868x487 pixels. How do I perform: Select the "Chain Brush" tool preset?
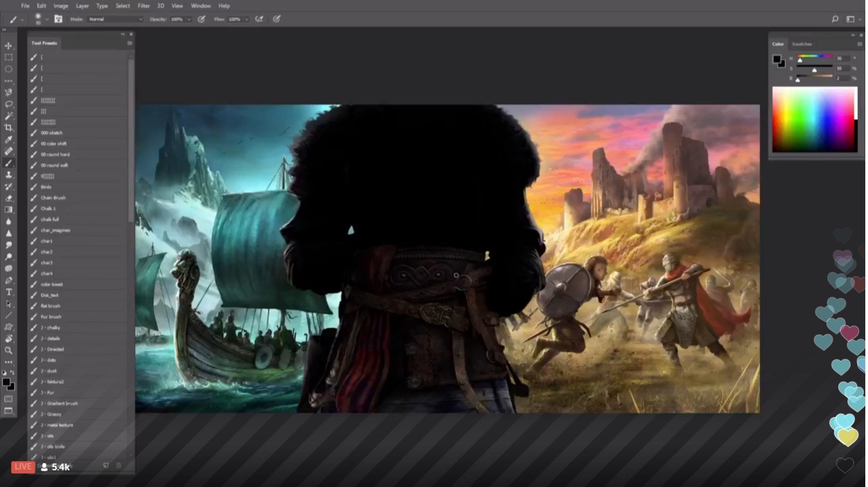53,198
